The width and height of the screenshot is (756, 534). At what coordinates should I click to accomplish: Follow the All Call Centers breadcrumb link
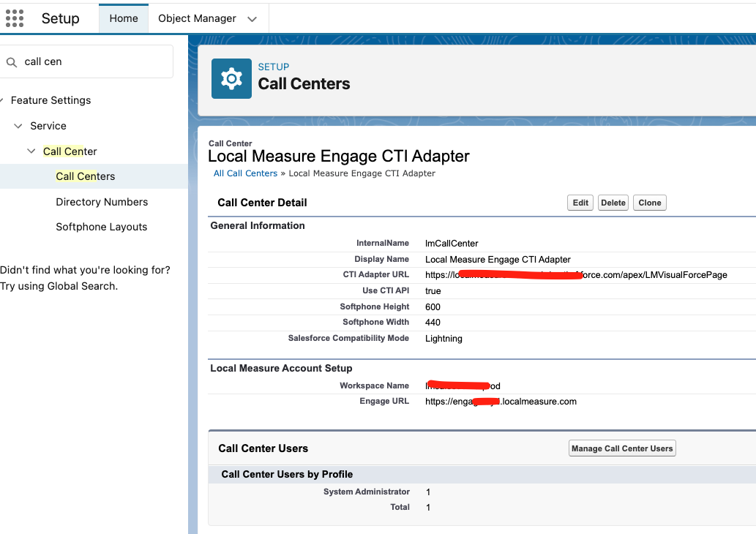pos(245,173)
